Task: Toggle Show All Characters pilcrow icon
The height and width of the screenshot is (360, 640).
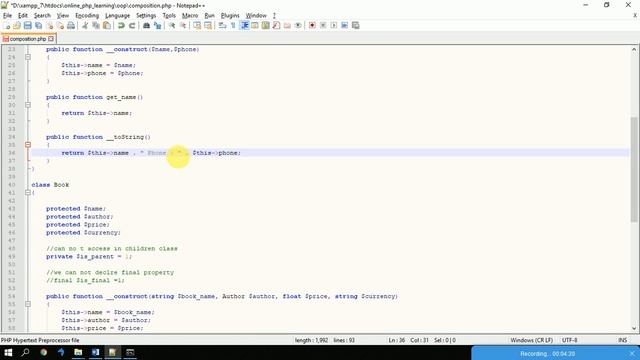Action: click(x=233, y=25)
